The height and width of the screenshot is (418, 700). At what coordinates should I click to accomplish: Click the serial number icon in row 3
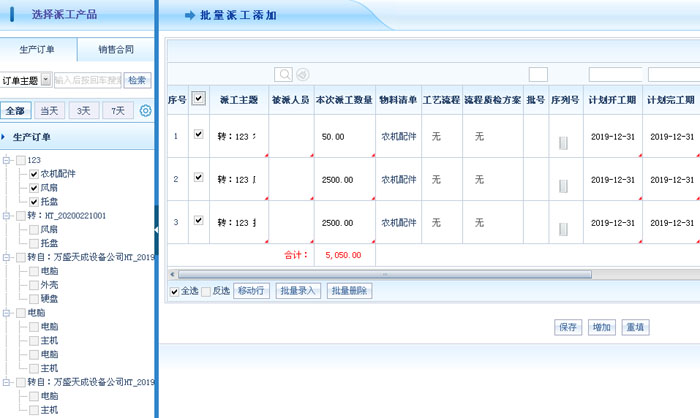[563, 227]
